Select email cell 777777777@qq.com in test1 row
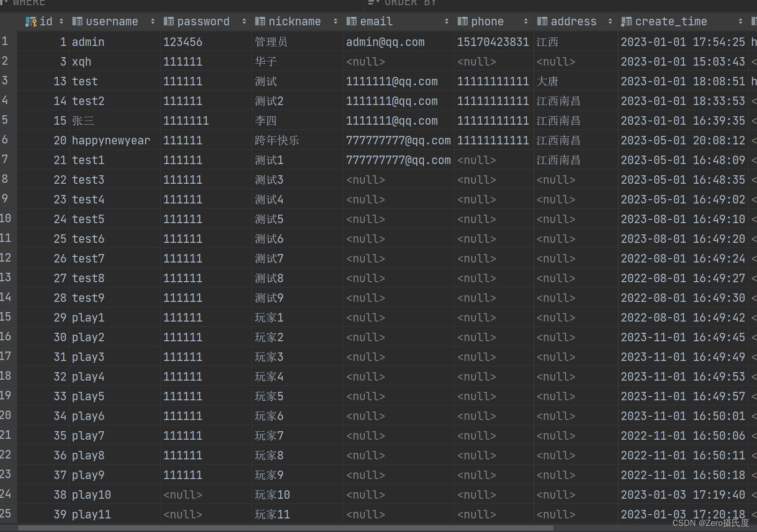 (398, 160)
